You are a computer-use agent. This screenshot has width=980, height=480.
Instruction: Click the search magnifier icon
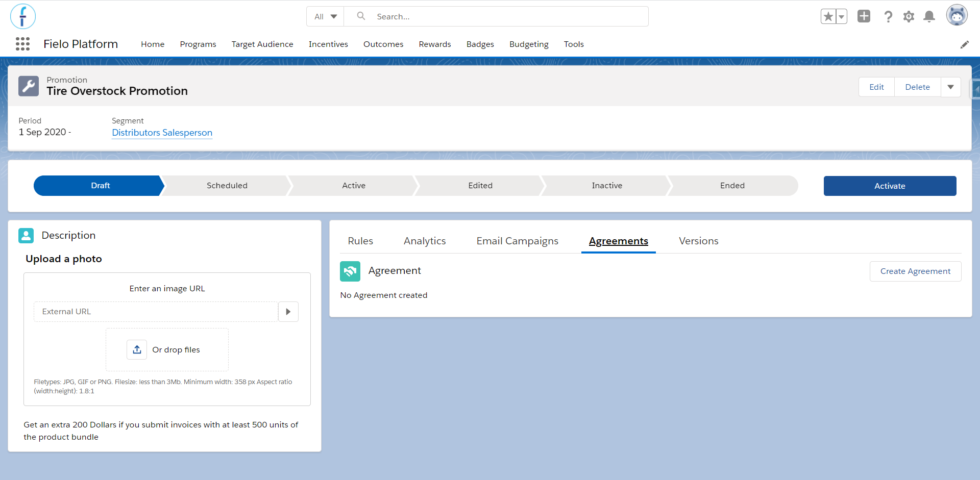pyautogui.click(x=361, y=16)
